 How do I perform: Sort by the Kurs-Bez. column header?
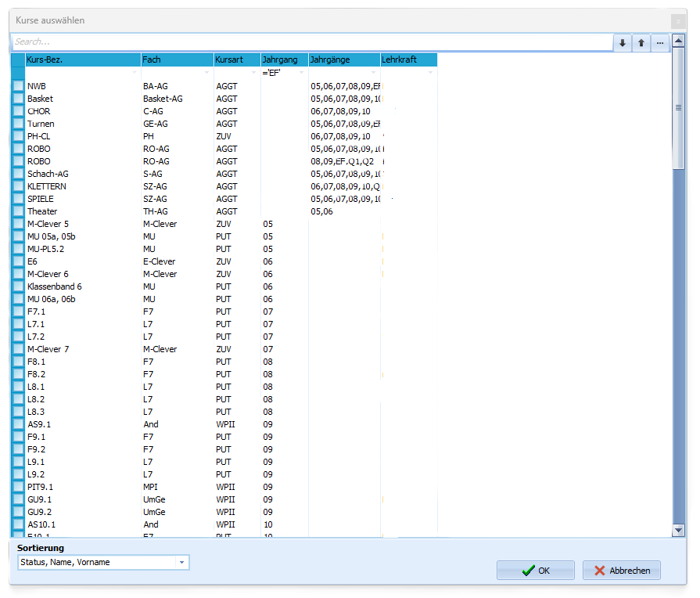(x=83, y=59)
